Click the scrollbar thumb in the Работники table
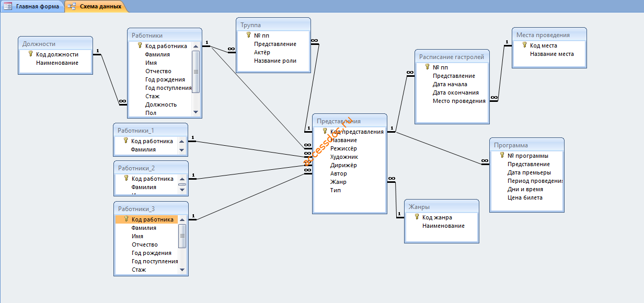644x303 pixels. point(196,72)
